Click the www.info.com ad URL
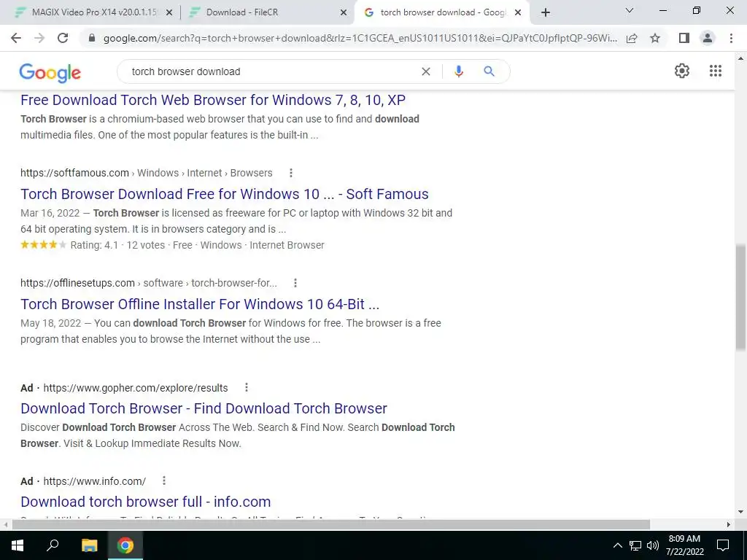 click(x=95, y=481)
